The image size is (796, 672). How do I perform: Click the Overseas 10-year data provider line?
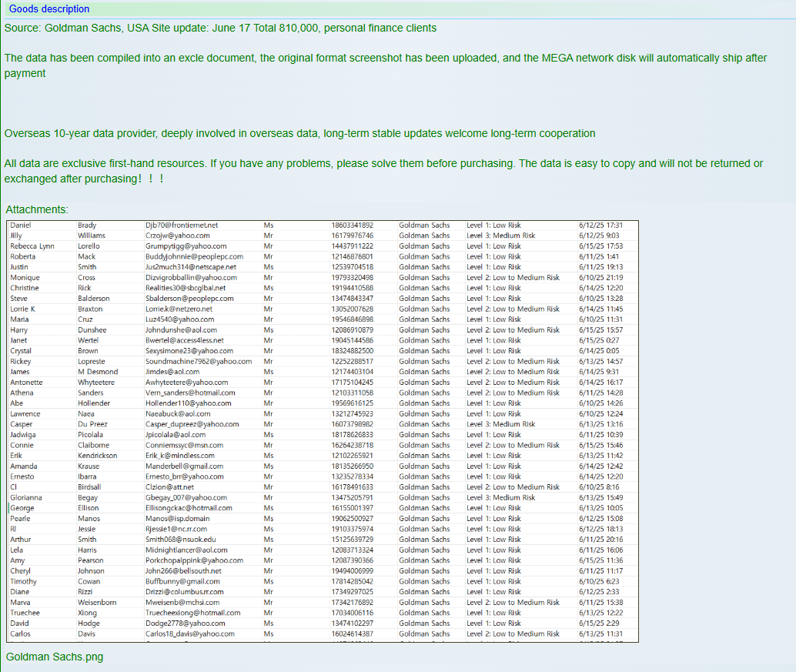coord(299,133)
